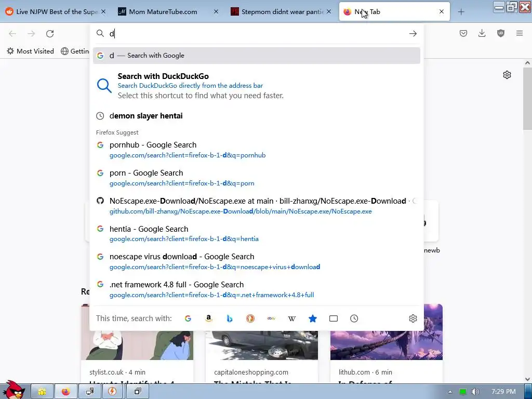Click the scrollbar up arrow
The image size is (532, 399).
pos(527,63)
